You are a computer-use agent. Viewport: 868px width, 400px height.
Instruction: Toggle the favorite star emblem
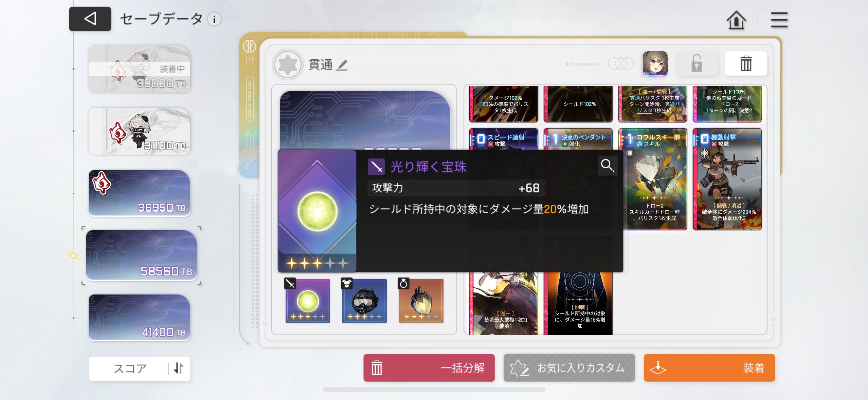click(x=288, y=64)
